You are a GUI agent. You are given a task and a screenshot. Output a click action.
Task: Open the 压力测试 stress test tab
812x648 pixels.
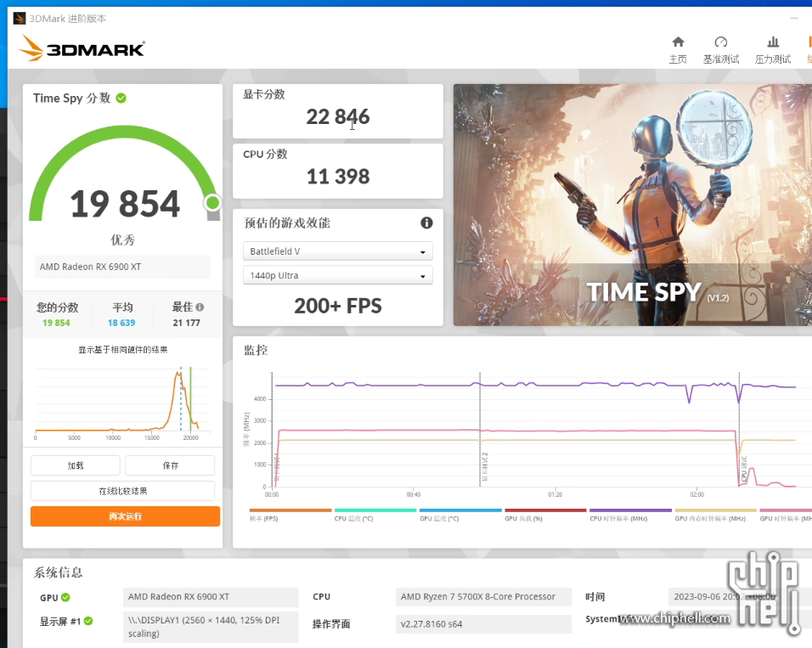coord(773,50)
